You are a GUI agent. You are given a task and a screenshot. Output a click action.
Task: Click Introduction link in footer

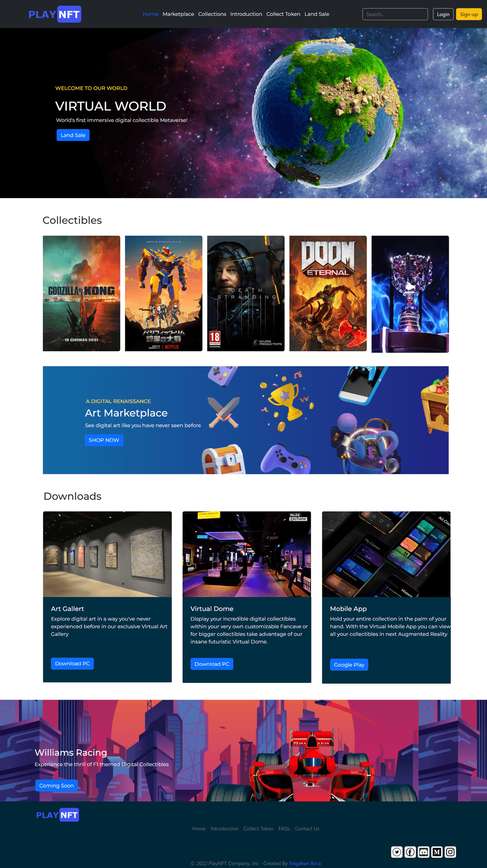click(225, 829)
